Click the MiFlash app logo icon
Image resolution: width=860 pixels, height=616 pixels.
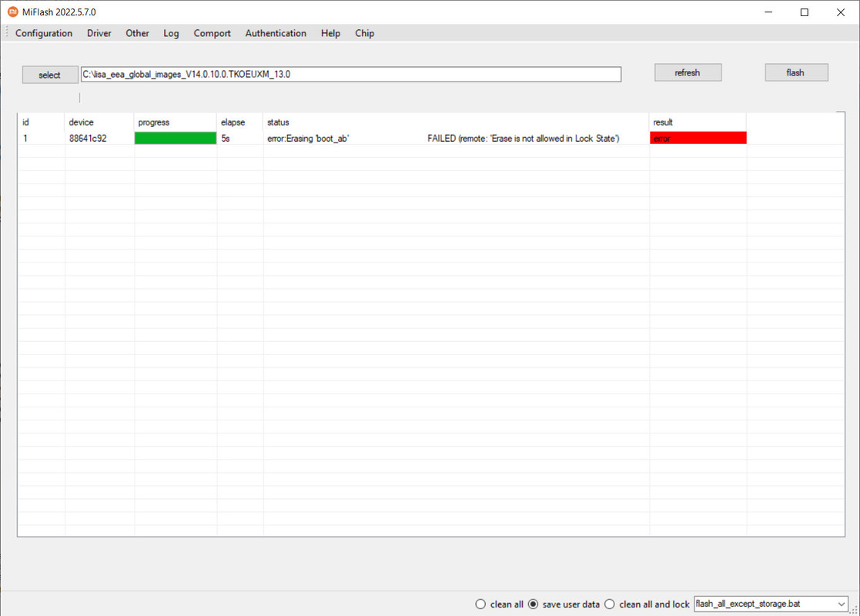[x=12, y=12]
